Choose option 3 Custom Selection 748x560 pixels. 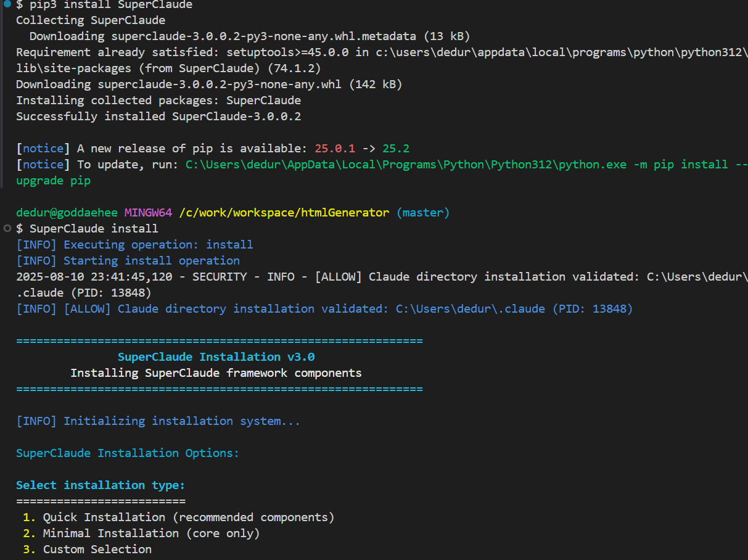tap(87, 550)
